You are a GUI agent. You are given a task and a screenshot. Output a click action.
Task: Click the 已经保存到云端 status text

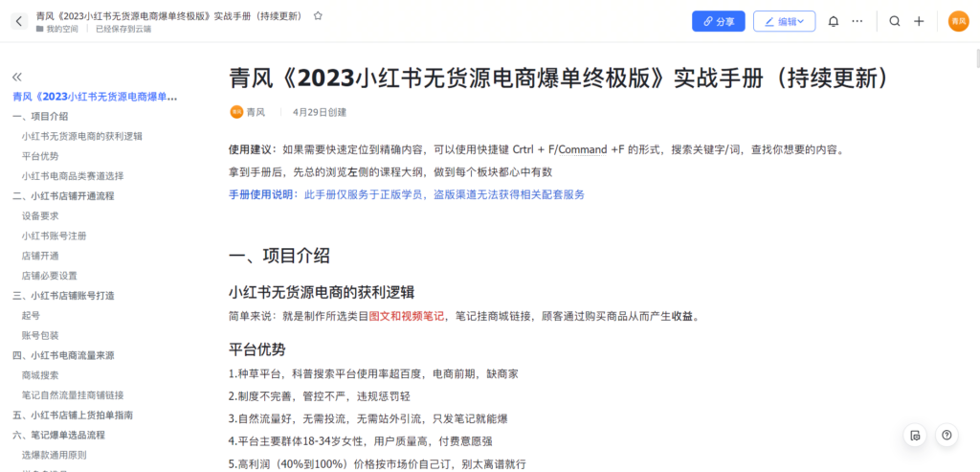tap(123, 29)
